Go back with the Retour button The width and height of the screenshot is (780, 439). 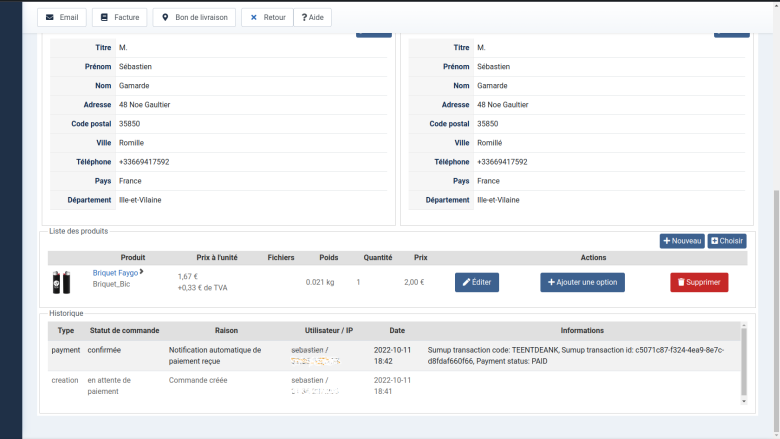tap(267, 18)
